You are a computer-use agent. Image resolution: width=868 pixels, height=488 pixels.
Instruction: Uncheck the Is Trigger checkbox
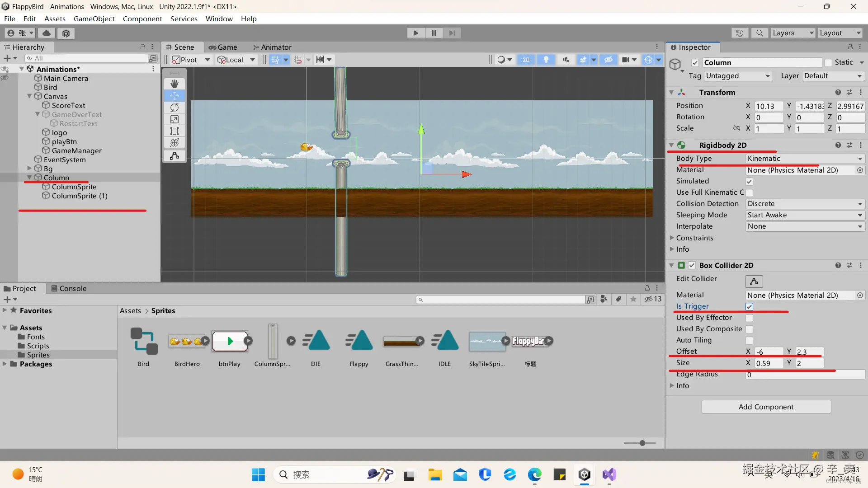(x=749, y=307)
